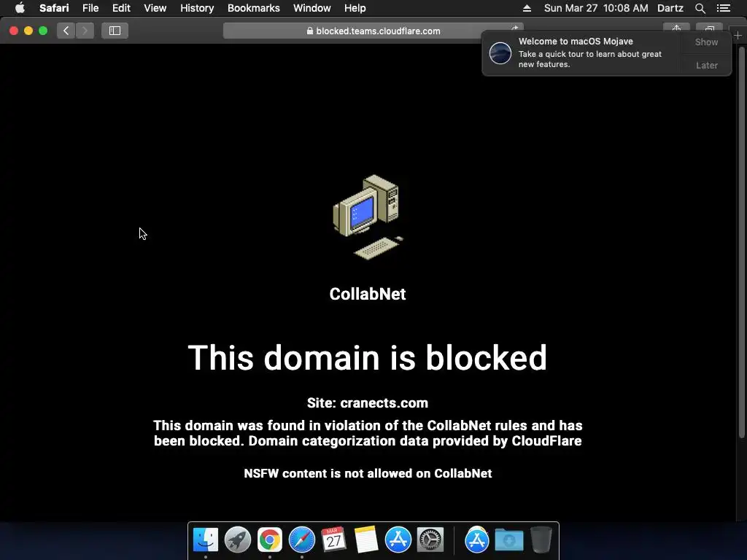Open the Help menu
The height and width of the screenshot is (560, 747).
[x=355, y=8]
